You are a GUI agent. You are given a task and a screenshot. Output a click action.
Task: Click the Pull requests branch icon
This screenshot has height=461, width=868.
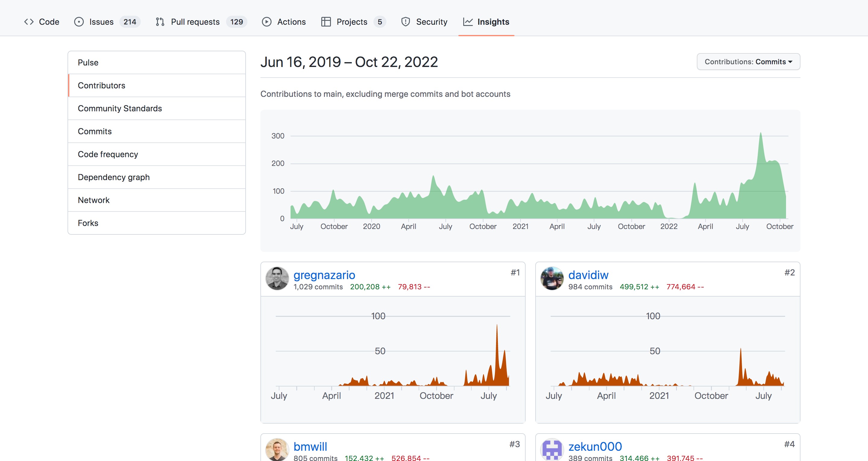point(160,22)
